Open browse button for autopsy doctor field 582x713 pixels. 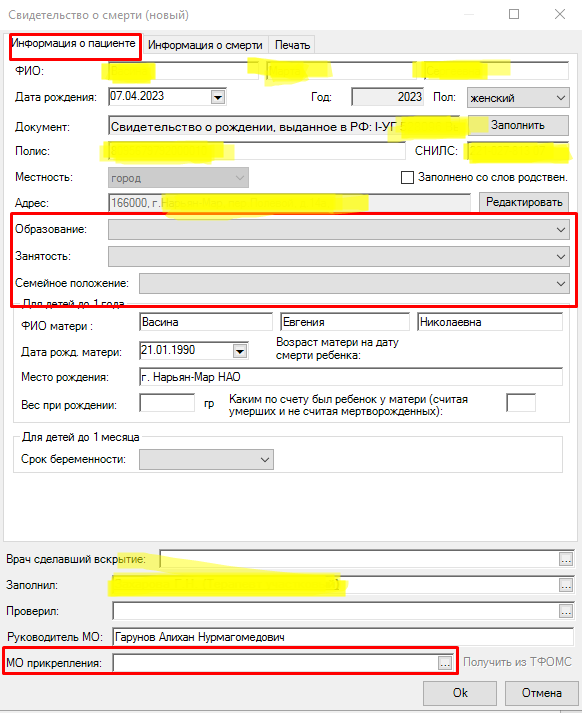pyautogui.click(x=566, y=559)
